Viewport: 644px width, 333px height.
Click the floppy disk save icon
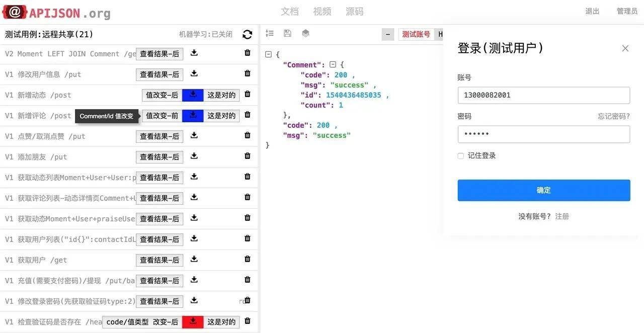287,33
